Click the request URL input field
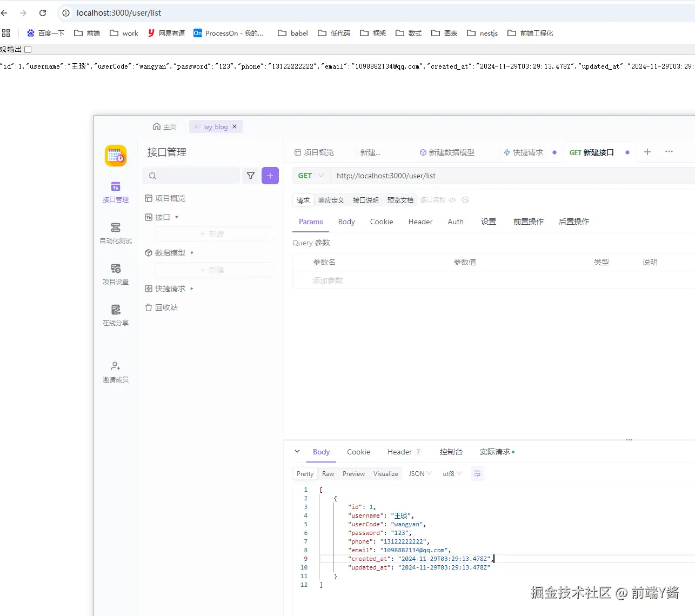Viewport: 695px width, 616px height. click(x=513, y=176)
